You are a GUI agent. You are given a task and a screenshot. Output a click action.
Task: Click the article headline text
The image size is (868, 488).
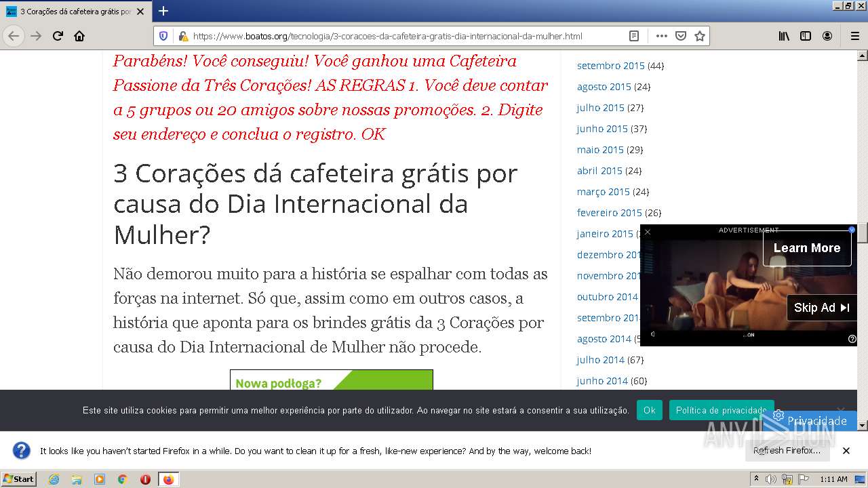click(315, 204)
